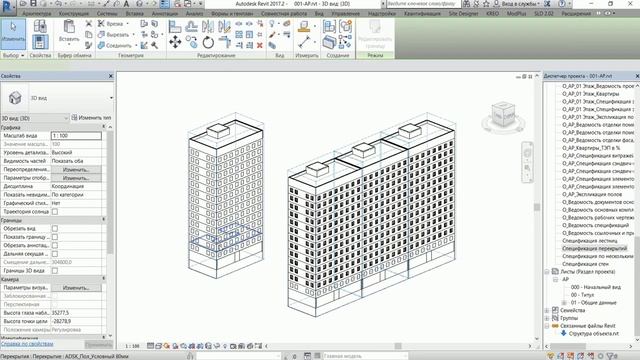Select the Изменить (Modify) arrow tool

13,33
